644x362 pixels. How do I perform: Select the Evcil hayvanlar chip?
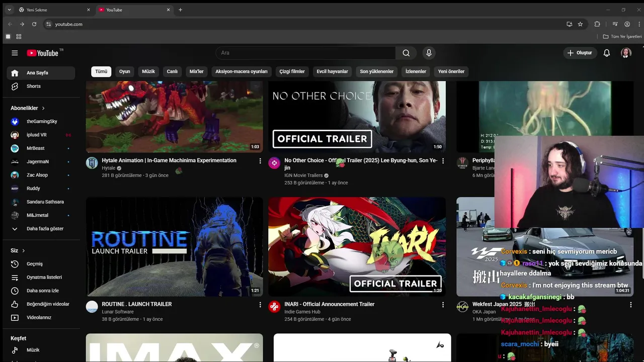click(x=332, y=71)
